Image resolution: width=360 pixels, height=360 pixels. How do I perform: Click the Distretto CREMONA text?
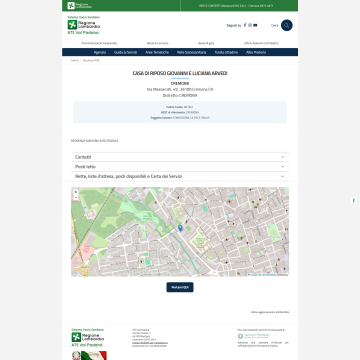180,95
